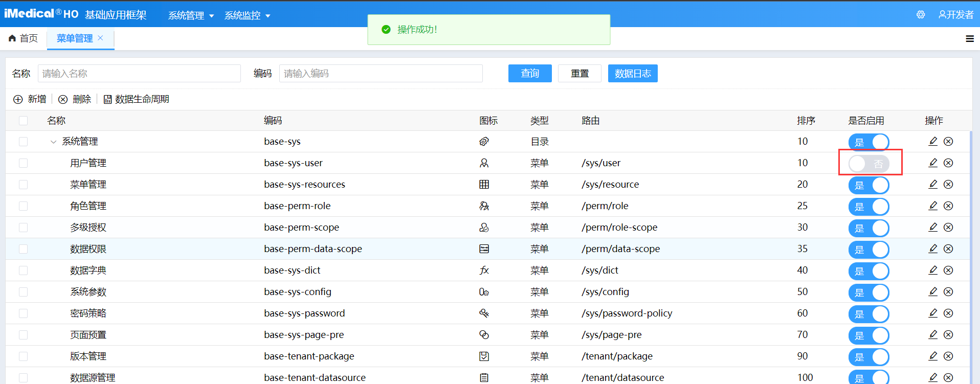Image resolution: width=980 pixels, height=384 pixels.
Task: Click delete icon in 系统参数 row
Action: pos(948,291)
